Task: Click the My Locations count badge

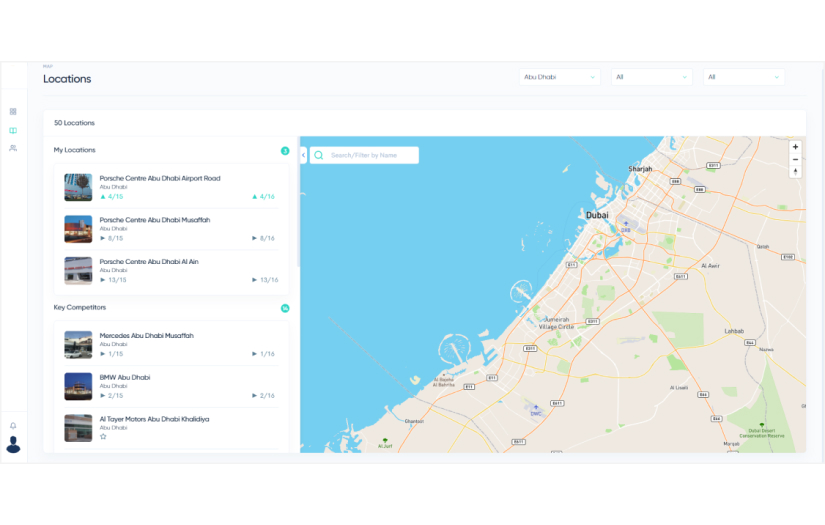Action: click(285, 151)
